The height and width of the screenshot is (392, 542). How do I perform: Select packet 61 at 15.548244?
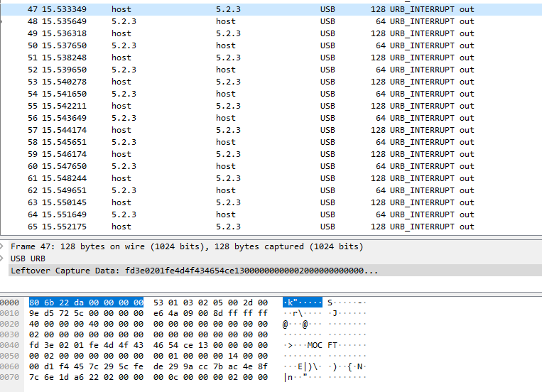pyautogui.click(x=271, y=179)
